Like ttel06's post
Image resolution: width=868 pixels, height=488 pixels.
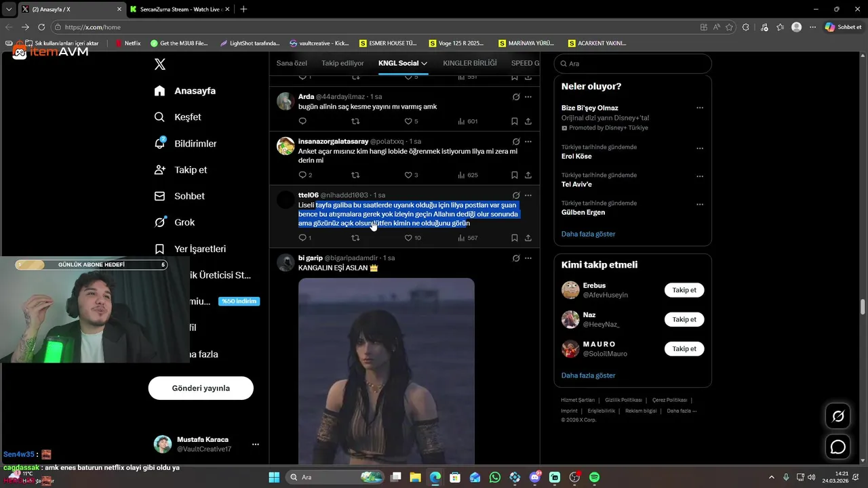click(x=408, y=238)
